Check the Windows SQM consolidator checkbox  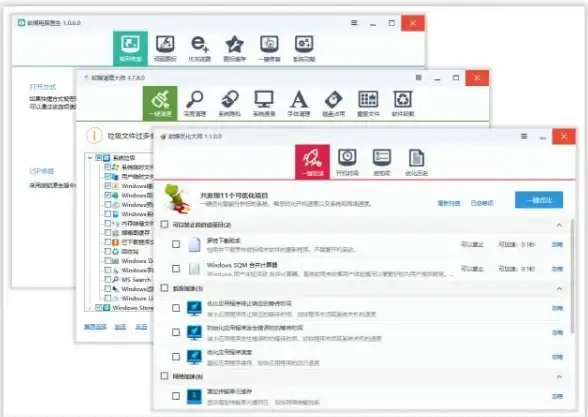(176, 268)
